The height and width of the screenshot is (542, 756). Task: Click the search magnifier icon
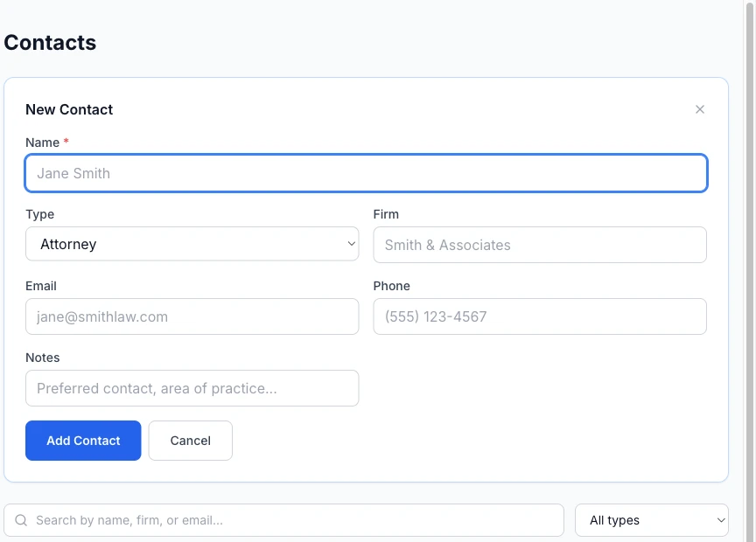tap(21, 520)
